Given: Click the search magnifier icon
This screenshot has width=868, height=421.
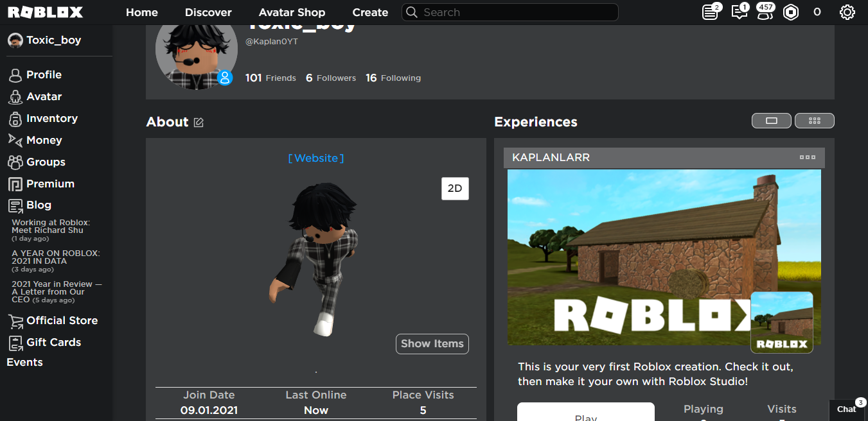Looking at the screenshot, I should (x=412, y=12).
